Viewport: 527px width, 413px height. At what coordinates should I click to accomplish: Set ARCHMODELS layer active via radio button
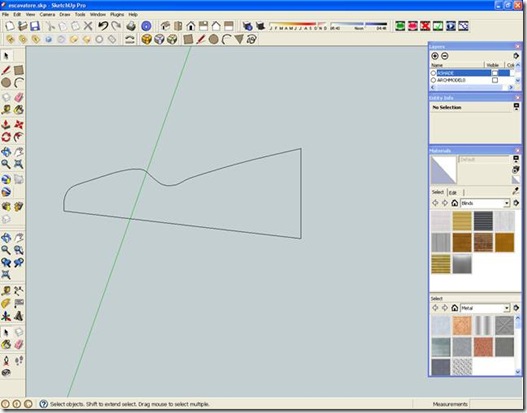433,80
